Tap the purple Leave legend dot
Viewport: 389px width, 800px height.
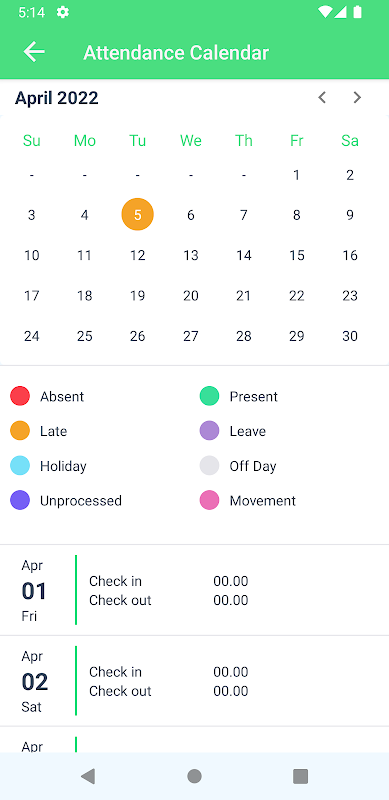pos(209,431)
